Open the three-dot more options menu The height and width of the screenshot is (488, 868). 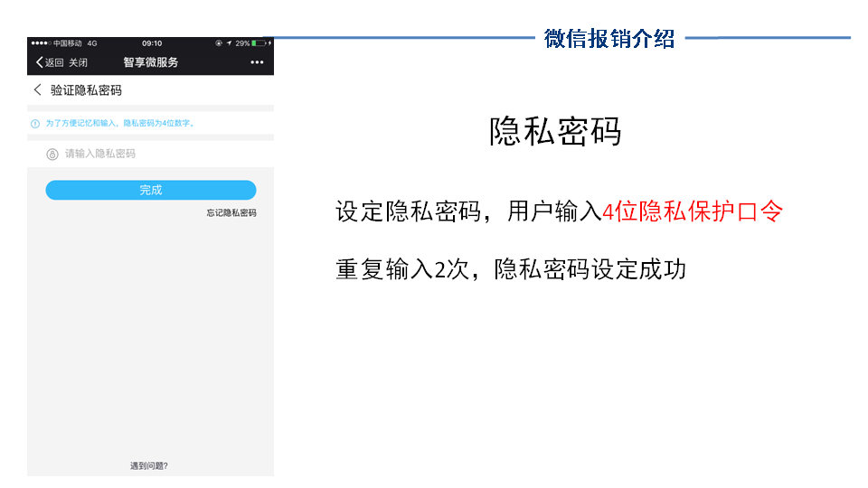point(257,62)
